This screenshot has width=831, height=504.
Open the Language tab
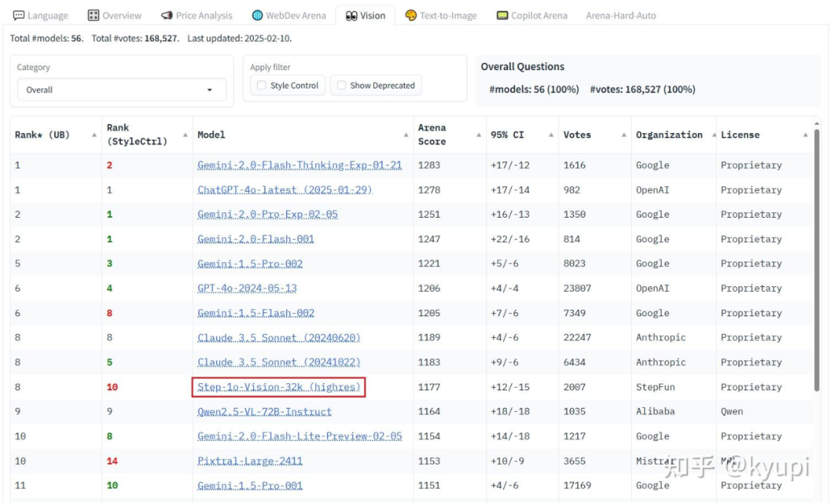tap(41, 15)
